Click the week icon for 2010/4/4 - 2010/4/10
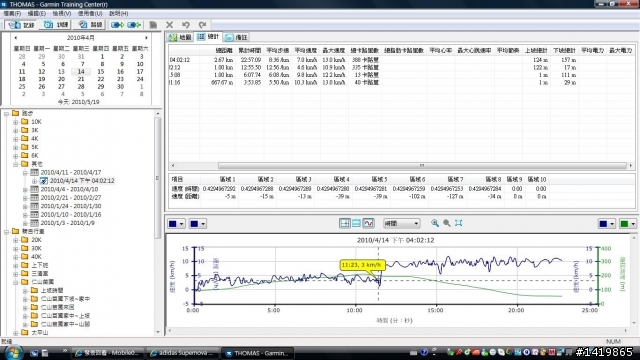 point(35,189)
